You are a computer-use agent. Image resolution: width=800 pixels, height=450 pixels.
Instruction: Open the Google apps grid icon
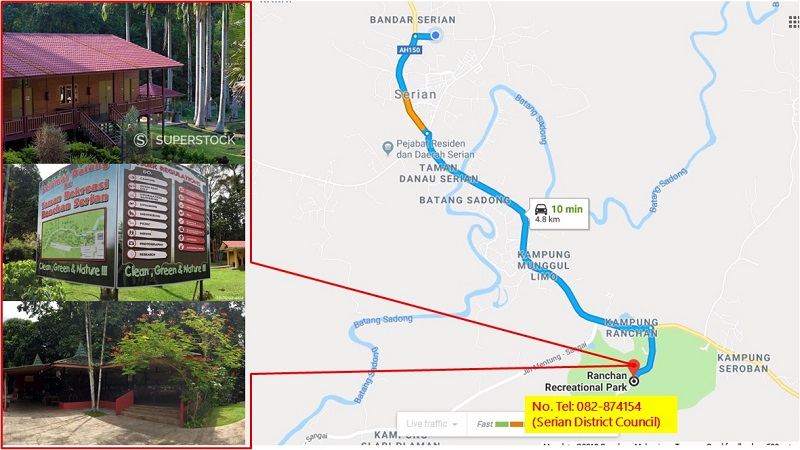pos(794,21)
